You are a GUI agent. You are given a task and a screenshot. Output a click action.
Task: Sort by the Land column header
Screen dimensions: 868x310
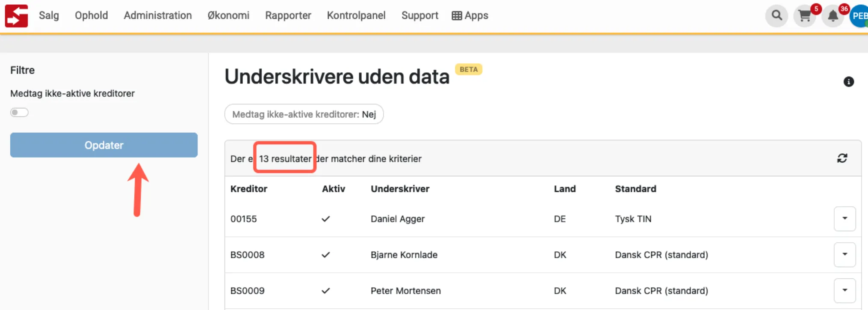tap(565, 189)
